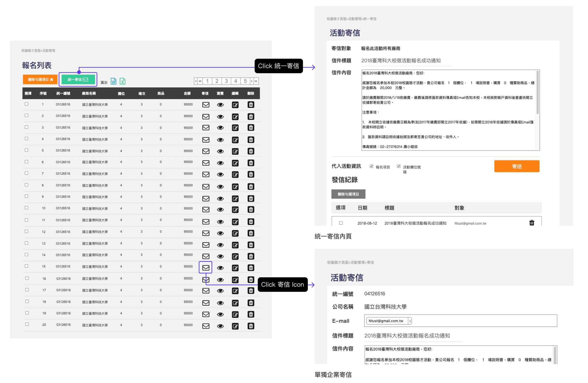Delete row 3 with trash icon

(x=251, y=128)
